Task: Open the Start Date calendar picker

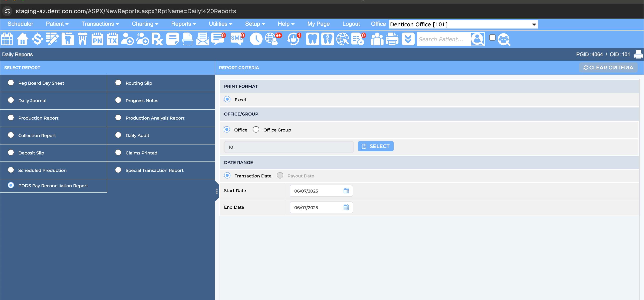Action: (346, 191)
